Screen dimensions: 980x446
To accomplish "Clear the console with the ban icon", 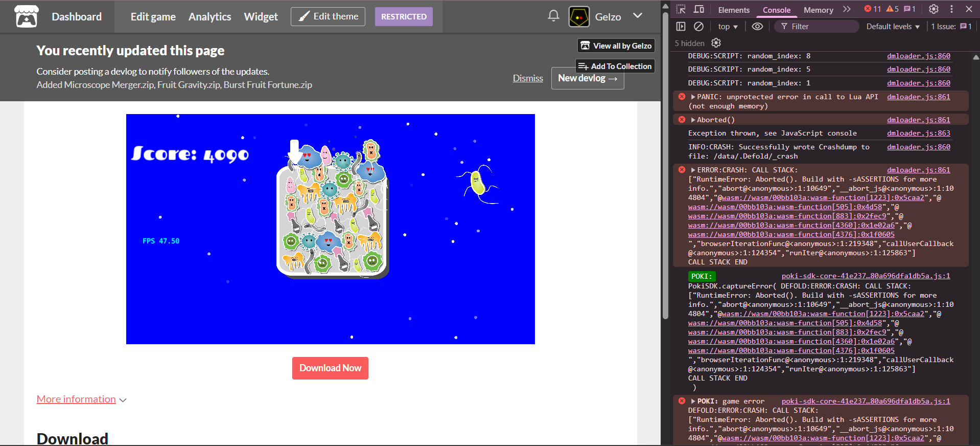I will tap(698, 26).
